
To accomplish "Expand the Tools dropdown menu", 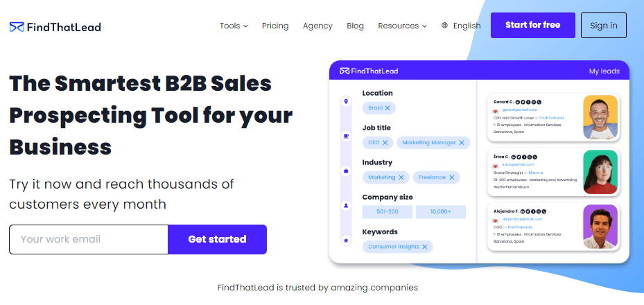I will point(234,26).
